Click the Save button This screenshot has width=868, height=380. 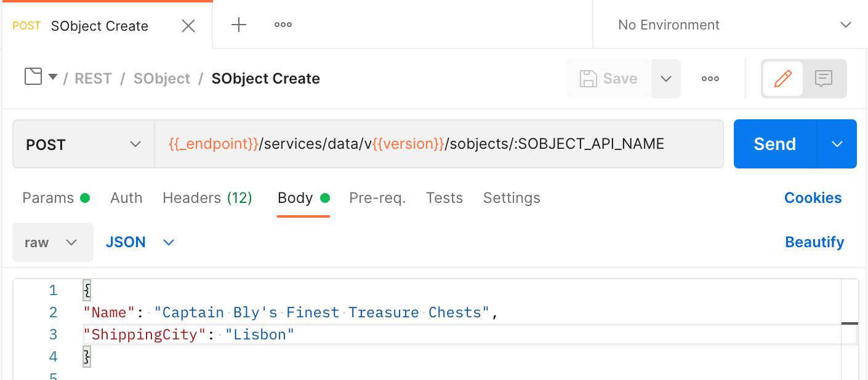click(x=609, y=79)
